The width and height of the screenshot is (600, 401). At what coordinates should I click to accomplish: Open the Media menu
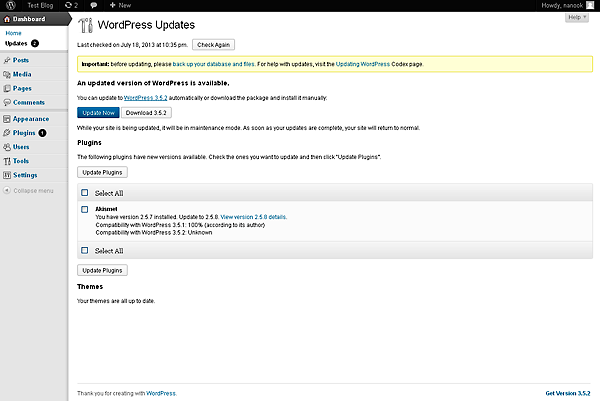22,74
